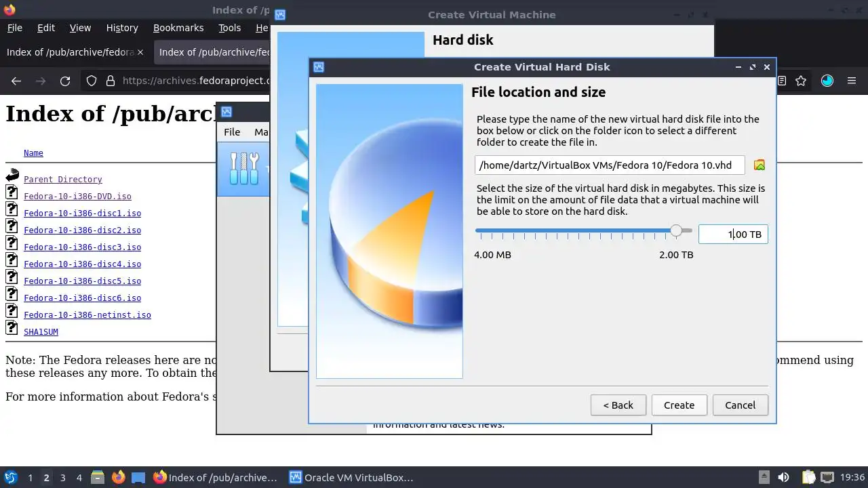Open Fedora-10-i386-disc4.iso link
This screenshot has width=868, height=488.
click(x=82, y=264)
